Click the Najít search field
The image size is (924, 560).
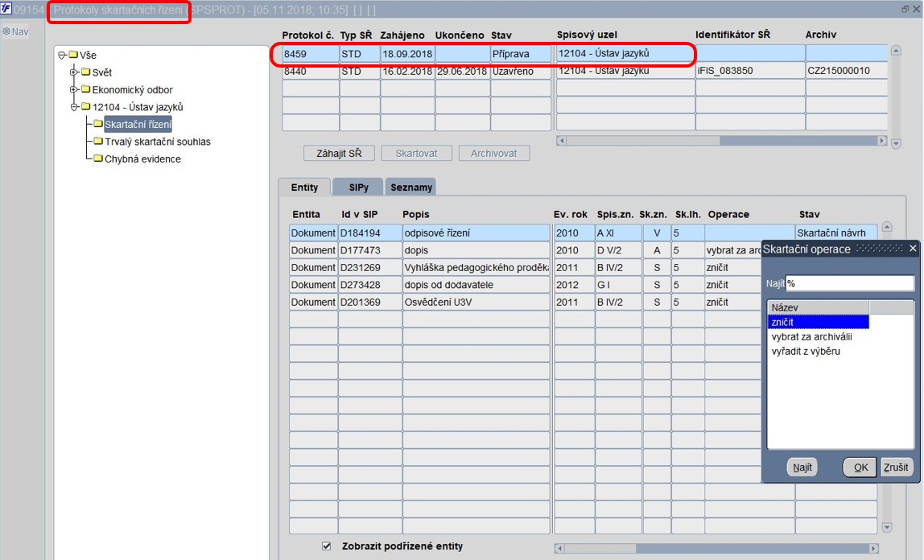(849, 283)
